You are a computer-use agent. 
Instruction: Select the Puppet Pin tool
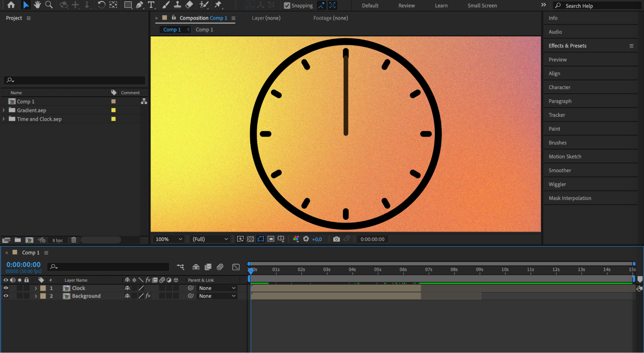click(218, 5)
